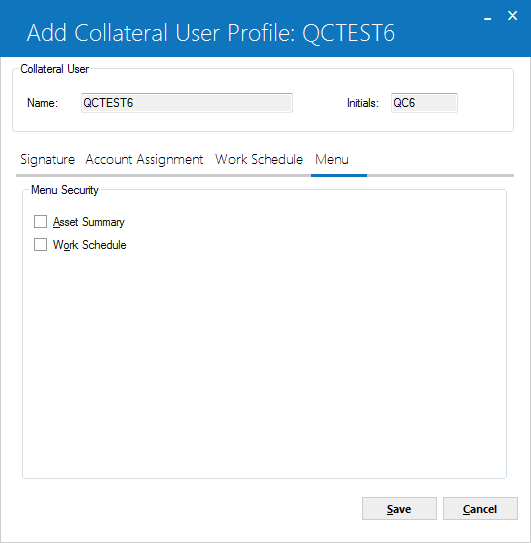The image size is (531, 543).
Task: Close the Add Collateral User Profile dialog
Action: 512,16
